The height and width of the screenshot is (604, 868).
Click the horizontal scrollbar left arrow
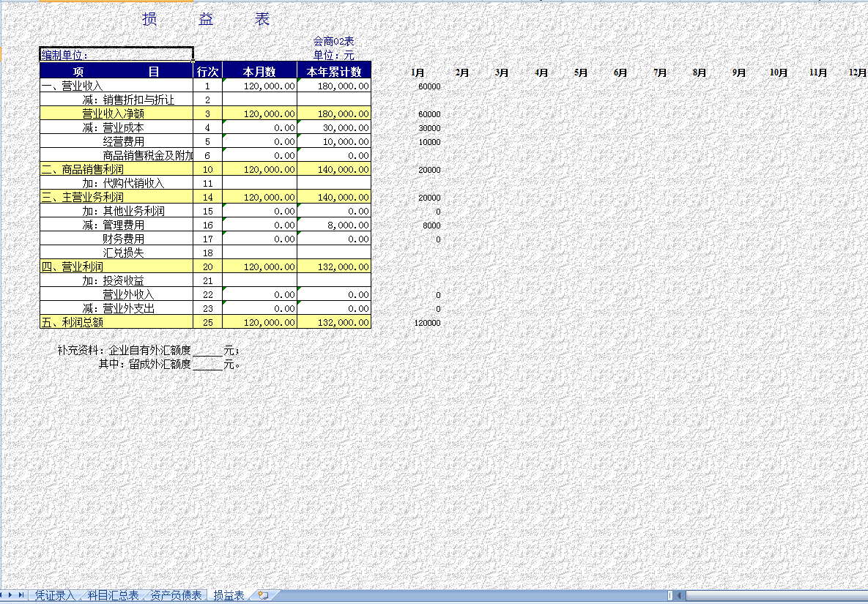pos(680,596)
